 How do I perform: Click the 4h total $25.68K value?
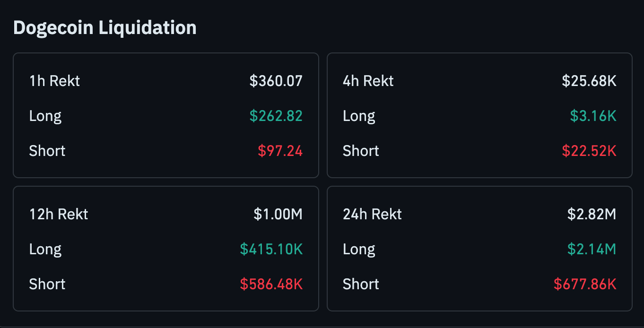click(x=589, y=81)
